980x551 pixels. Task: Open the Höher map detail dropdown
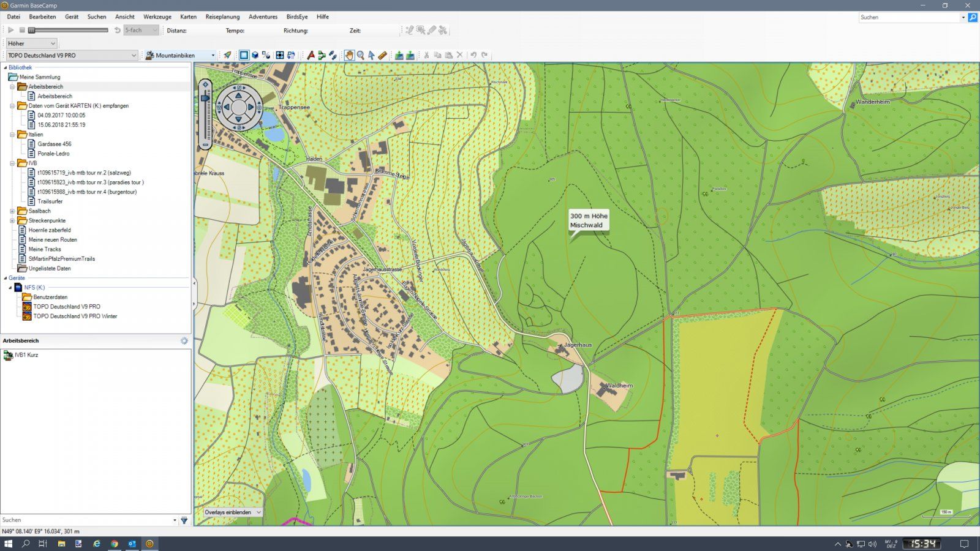[x=32, y=43]
